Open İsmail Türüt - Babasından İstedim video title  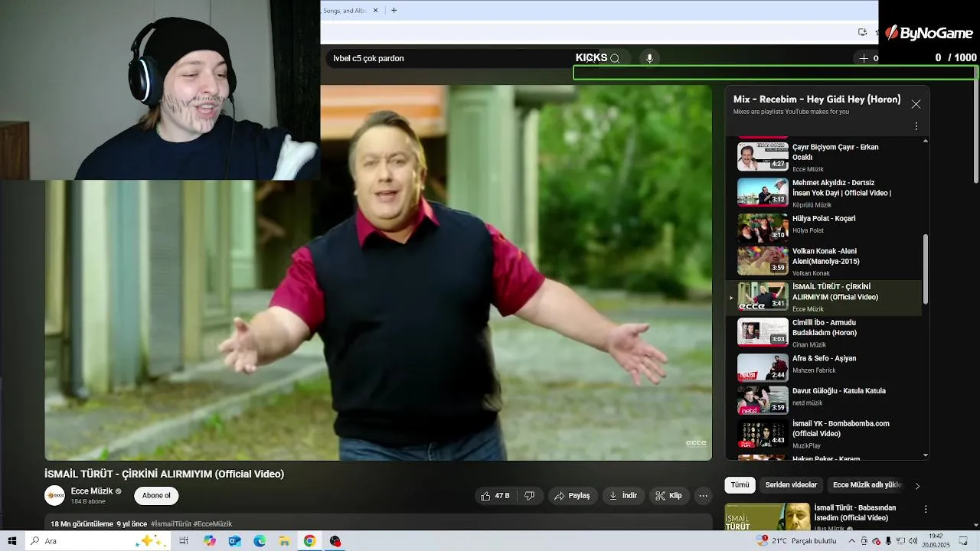point(854,513)
